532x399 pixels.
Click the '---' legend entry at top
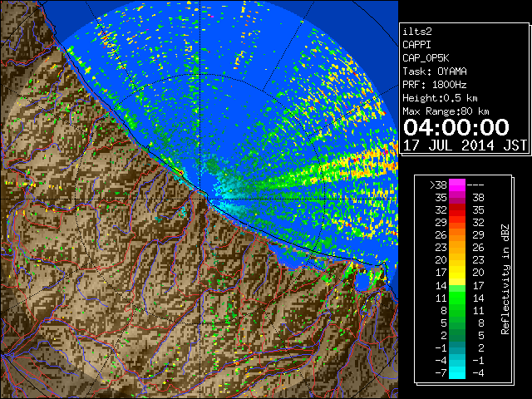pyautogui.click(x=475, y=185)
